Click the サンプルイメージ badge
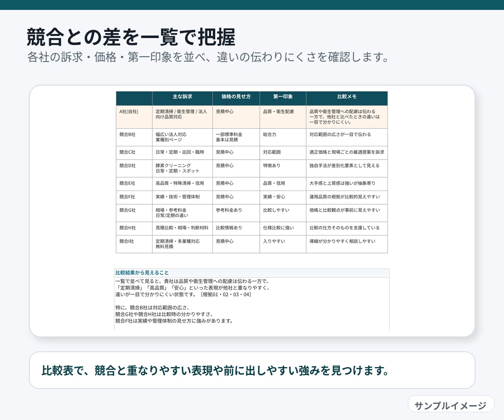The height and width of the screenshot is (420, 504). pos(451,404)
